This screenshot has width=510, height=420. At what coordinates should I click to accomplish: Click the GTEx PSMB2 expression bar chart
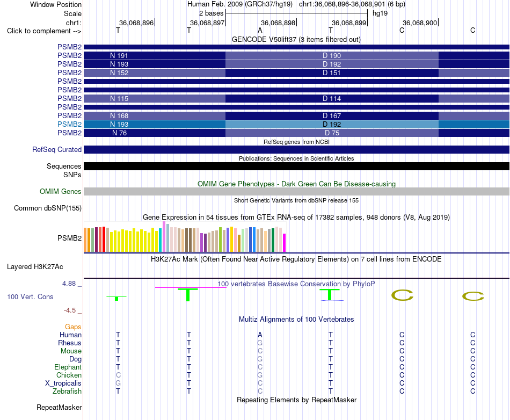185,237
